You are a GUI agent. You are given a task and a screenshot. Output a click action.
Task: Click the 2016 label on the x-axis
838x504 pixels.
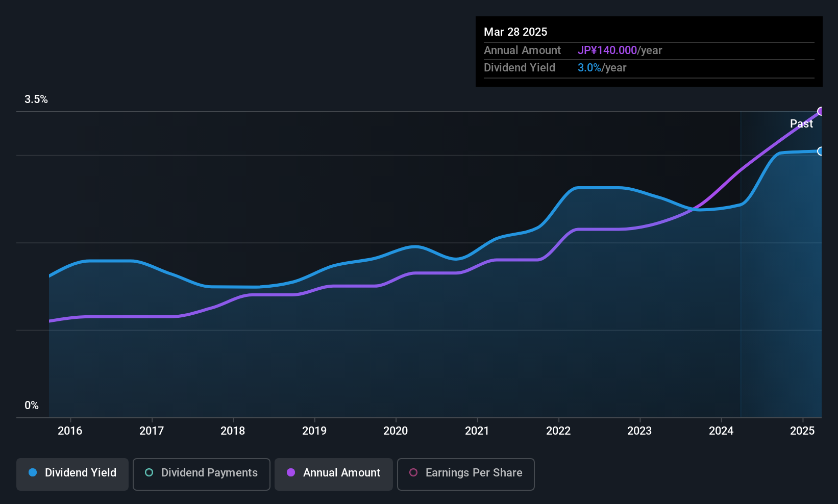[x=70, y=431]
